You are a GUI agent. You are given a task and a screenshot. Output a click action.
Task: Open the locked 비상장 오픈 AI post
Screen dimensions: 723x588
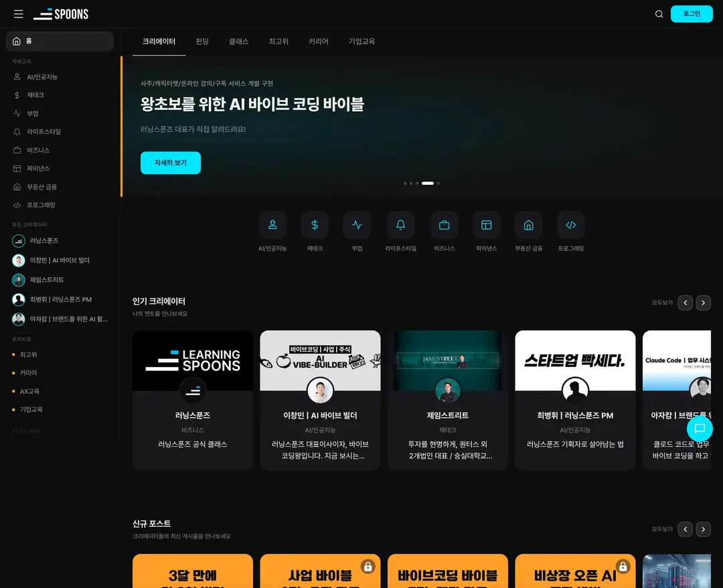[575, 571]
